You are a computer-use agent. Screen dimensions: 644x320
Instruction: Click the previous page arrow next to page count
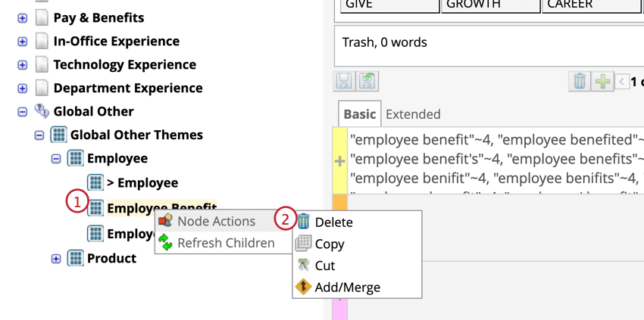tap(622, 81)
